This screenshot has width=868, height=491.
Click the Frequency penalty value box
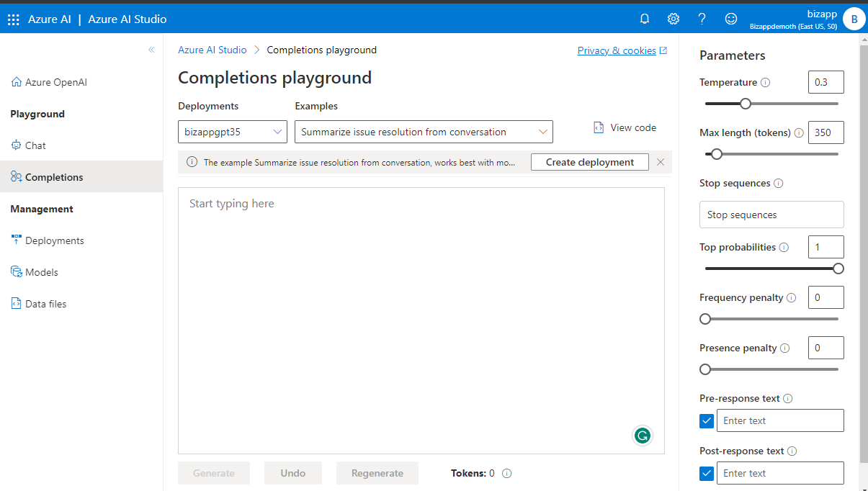(x=826, y=297)
